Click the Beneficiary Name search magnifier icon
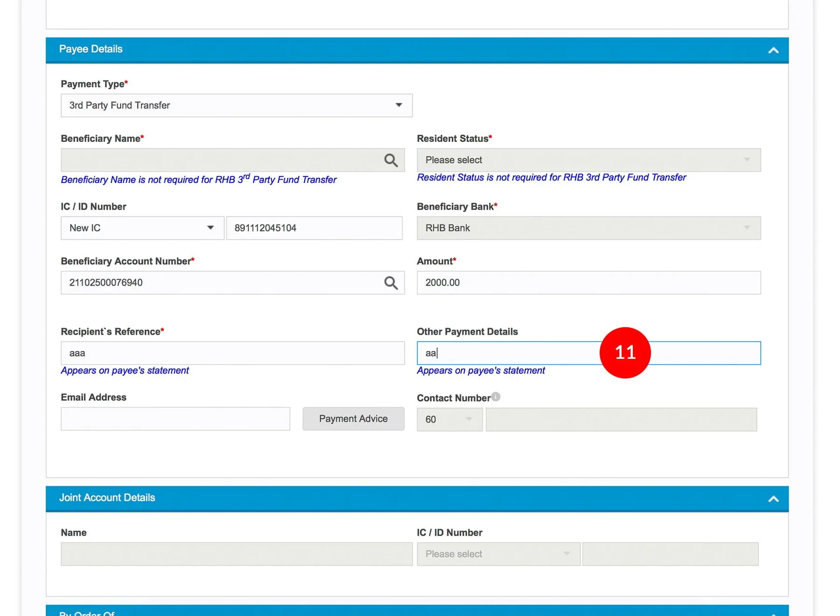Screen dimensions: 840x616 point(391,161)
